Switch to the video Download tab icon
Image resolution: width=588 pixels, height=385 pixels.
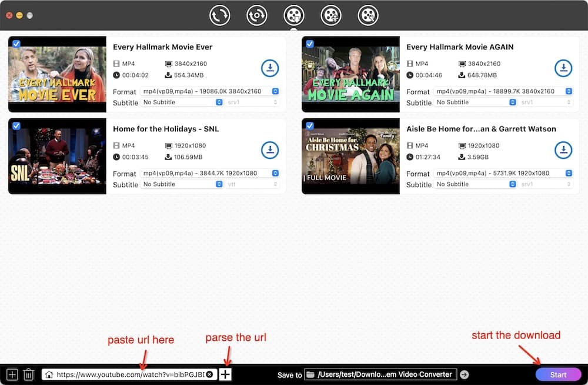point(293,15)
